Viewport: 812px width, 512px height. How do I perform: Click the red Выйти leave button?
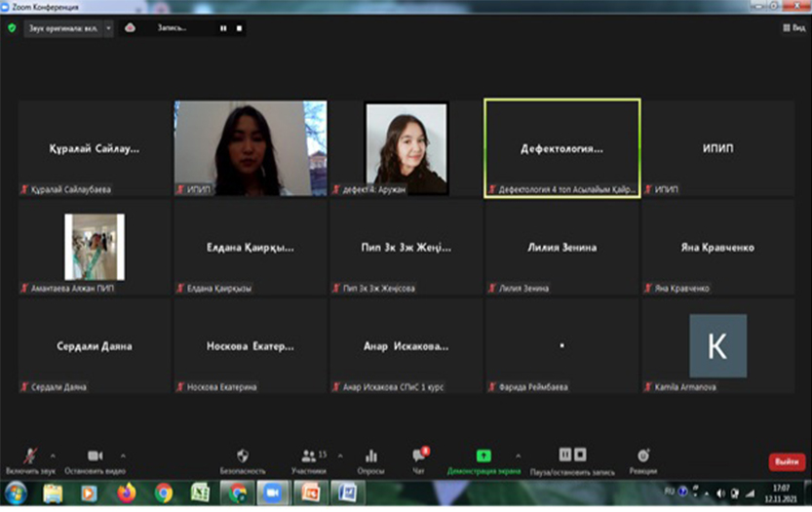(786, 461)
